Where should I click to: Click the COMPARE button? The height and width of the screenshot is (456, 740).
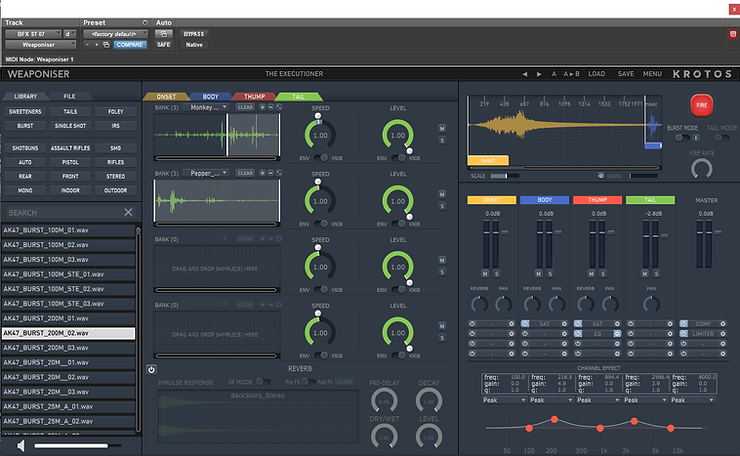[x=130, y=45]
